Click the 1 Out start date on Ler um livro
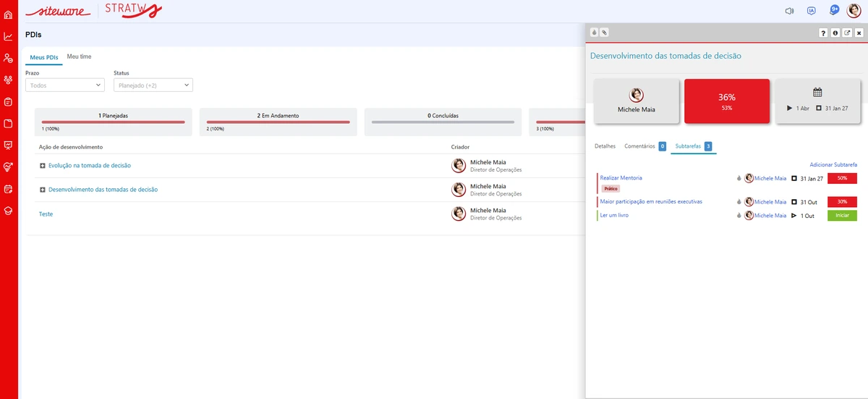 (807, 216)
